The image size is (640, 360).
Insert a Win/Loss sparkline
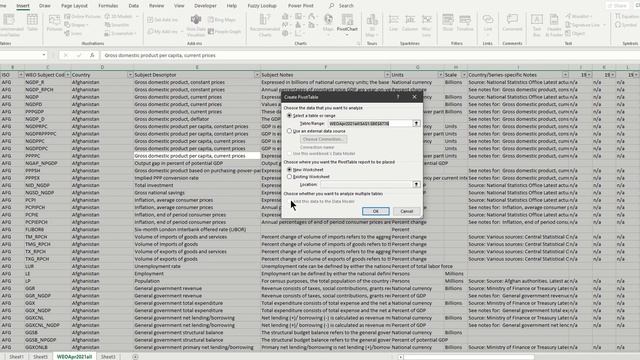click(x=427, y=25)
